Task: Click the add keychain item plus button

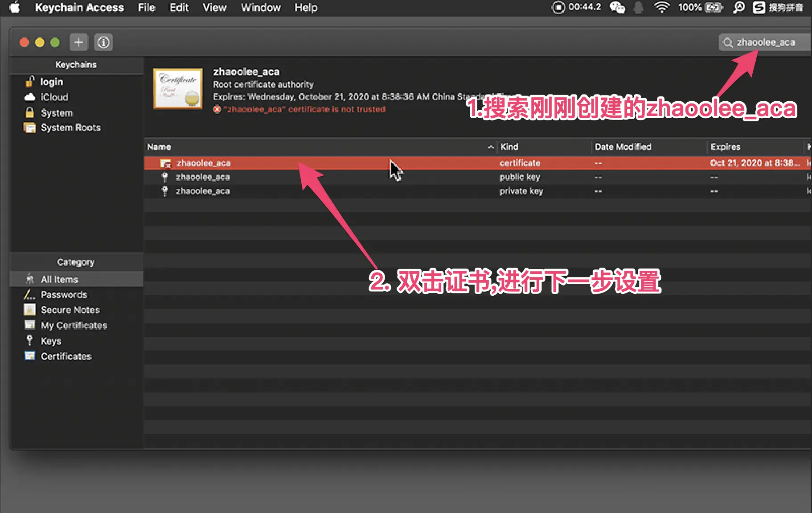Action: point(79,42)
